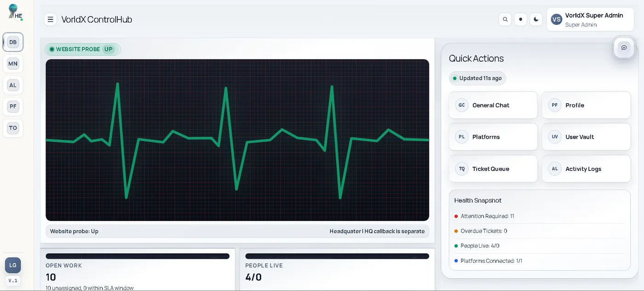This screenshot has height=291, width=644.
Task: Open the AL sidebar item
Action: coord(13,85)
